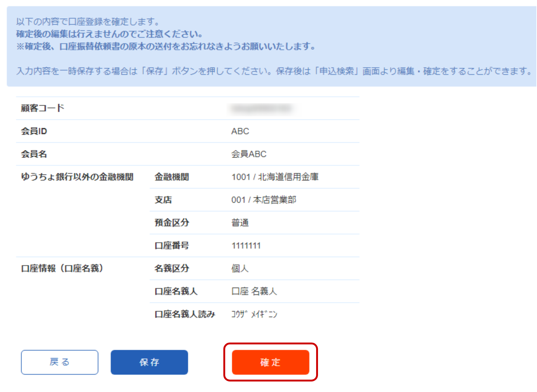Select the 顧客コード row label
The height and width of the screenshot is (392, 537).
(x=43, y=108)
